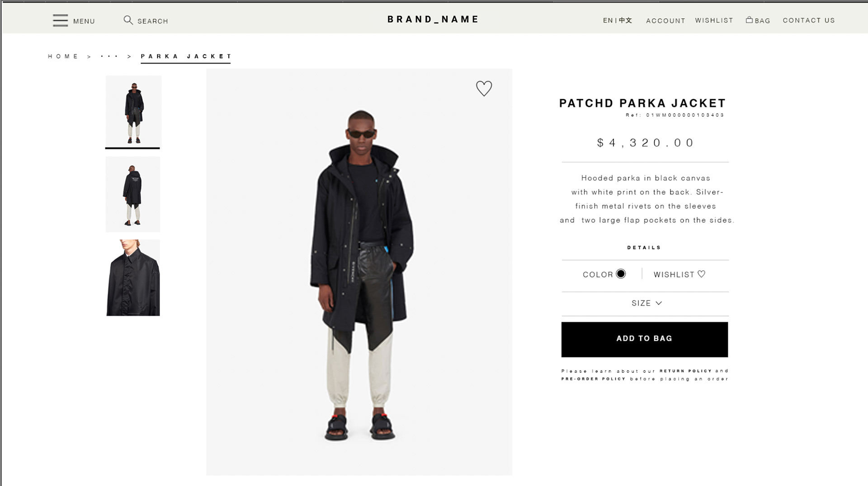Open the hamburger menu icon

click(60, 20)
